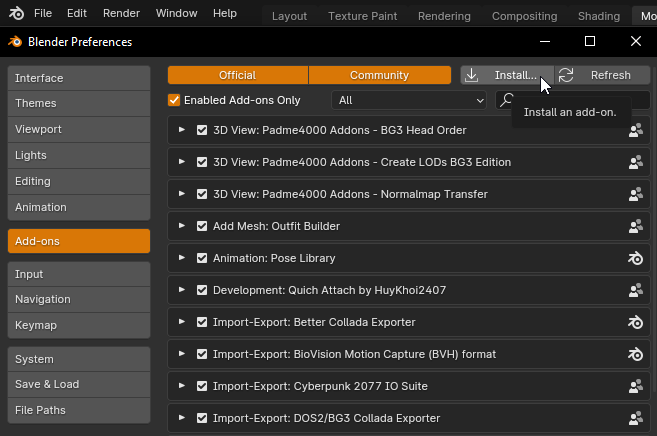657x436 pixels.
Task: Uncheck the Enabled Add-ons Only checkbox
Action: click(x=174, y=100)
